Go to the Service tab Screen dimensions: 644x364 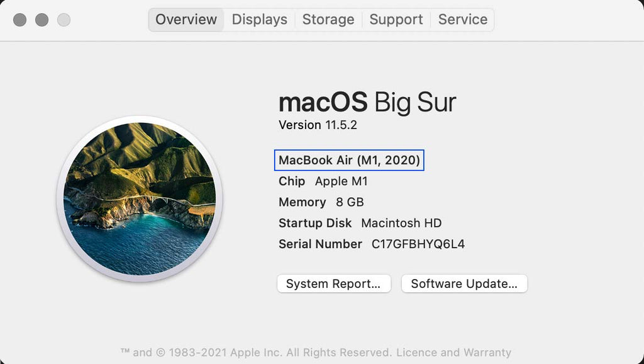tap(462, 20)
